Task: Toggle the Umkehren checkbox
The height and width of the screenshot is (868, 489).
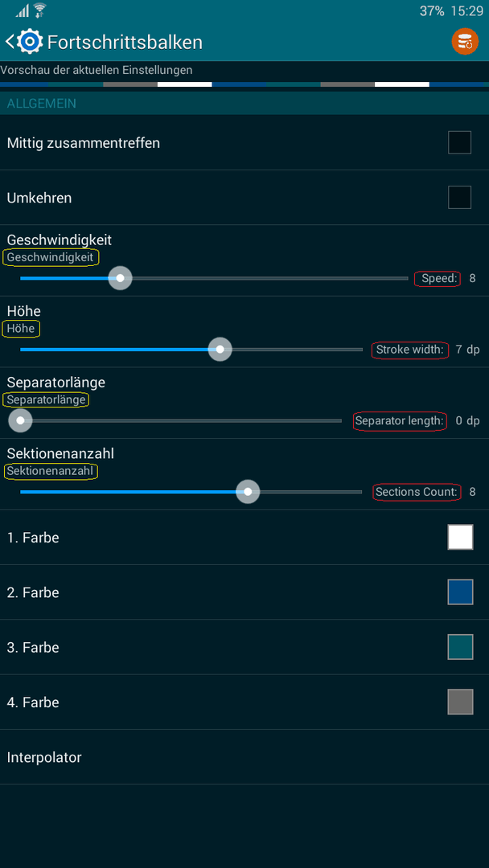Action: point(460,197)
